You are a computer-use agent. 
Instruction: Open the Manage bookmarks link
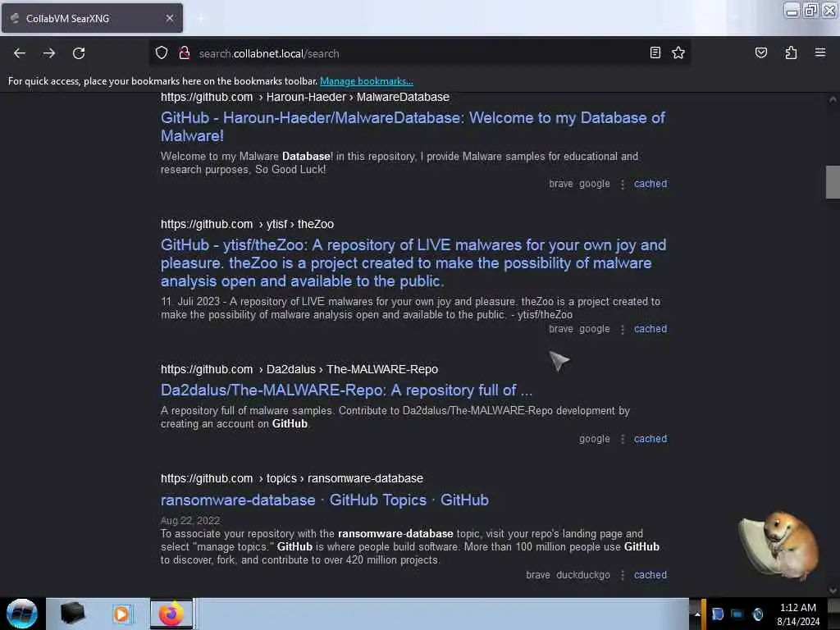coord(367,81)
